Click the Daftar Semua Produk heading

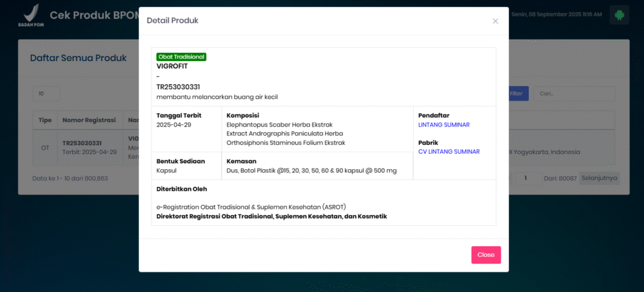click(x=79, y=58)
